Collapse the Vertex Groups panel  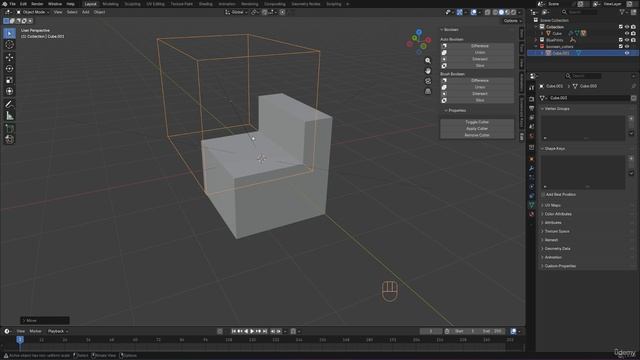[556, 109]
